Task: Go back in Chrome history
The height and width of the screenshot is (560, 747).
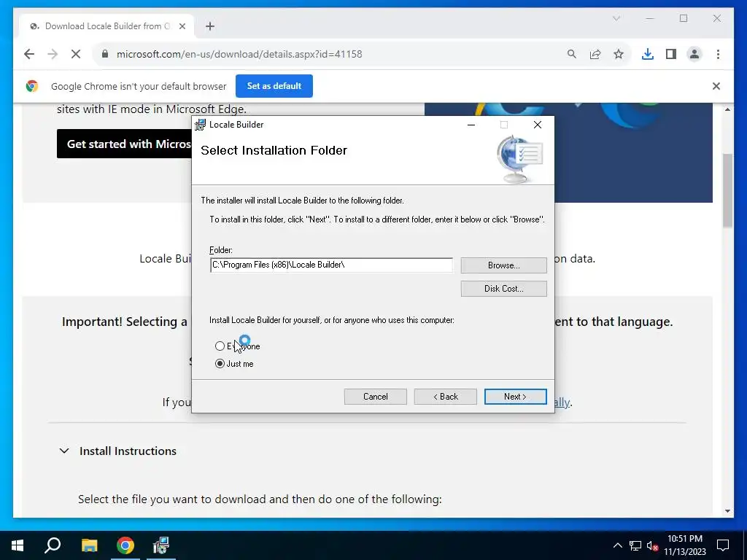Action: point(29,54)
